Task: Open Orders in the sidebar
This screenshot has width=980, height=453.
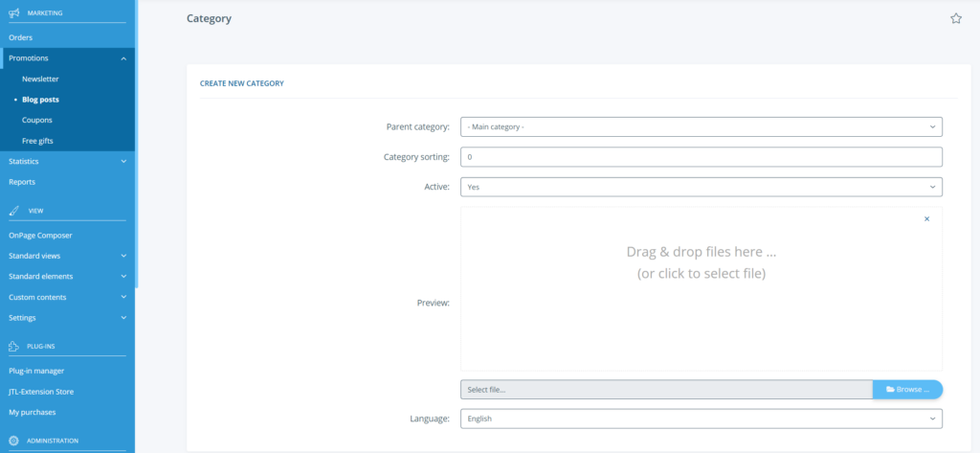Action: [21, 37]
